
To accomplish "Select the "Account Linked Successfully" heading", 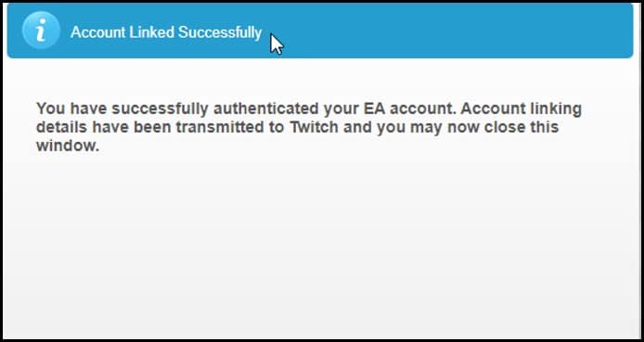I will 166,32.
